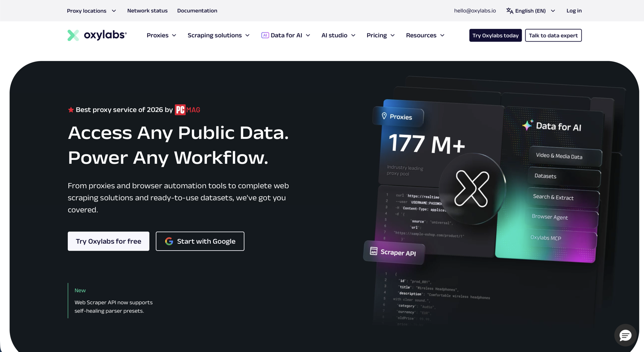Open the Resources menu
The image size is (644, 352).
(425, 35)
